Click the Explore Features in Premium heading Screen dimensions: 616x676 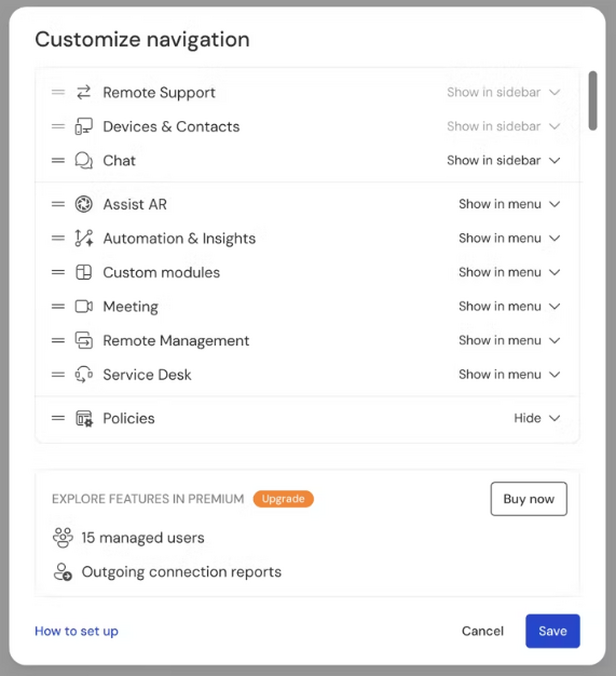(148, 499)
